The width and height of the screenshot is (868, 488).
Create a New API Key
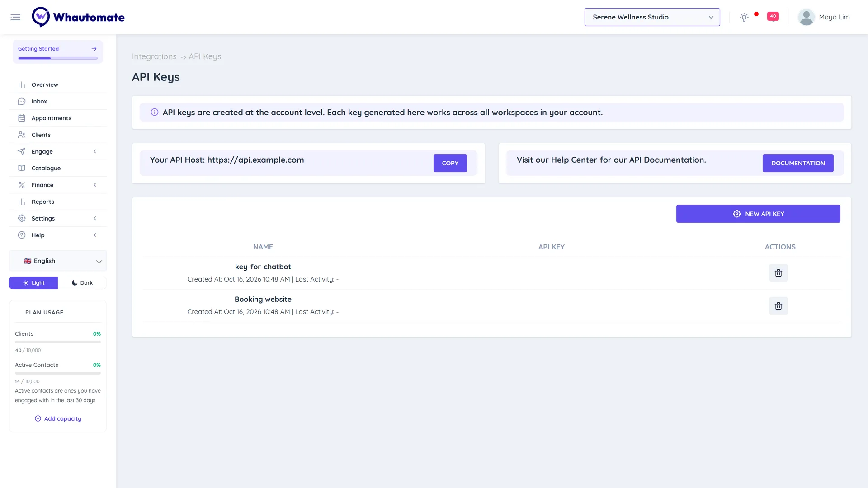(x=758, y=214)
